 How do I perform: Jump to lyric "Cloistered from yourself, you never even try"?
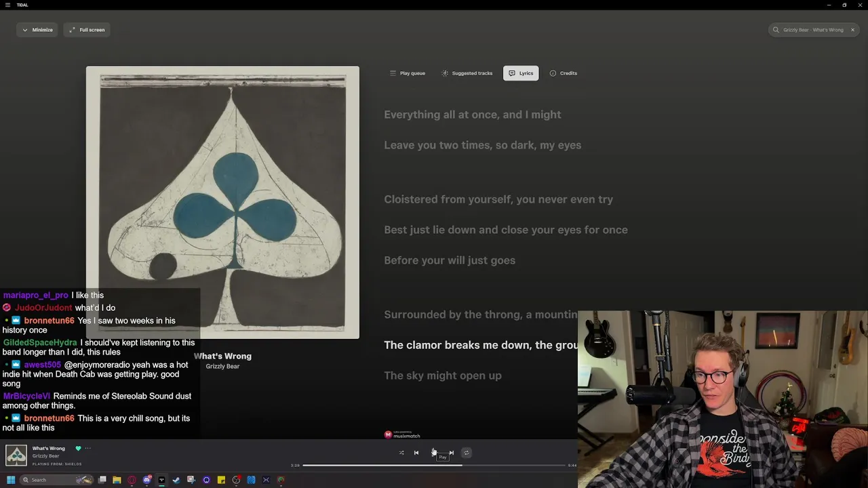(x=498, y=199)
